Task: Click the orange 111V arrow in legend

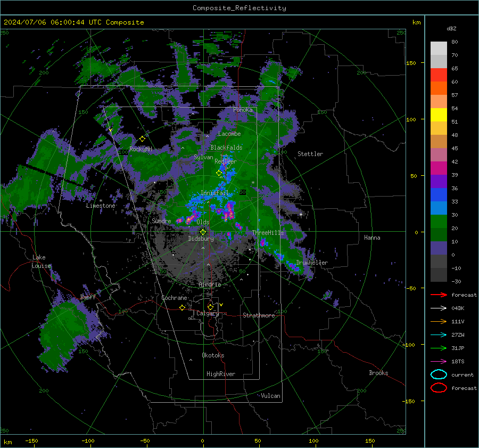Action: click(439, 321)
